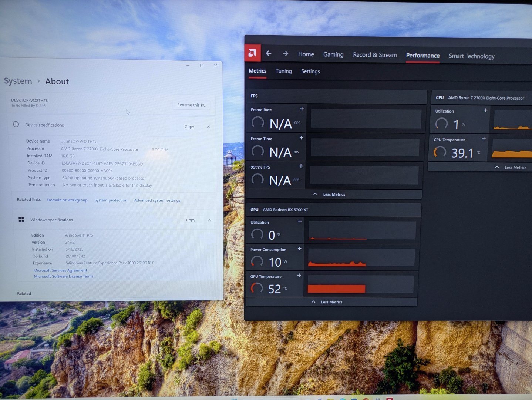This screenshot has height=400, width=532.
Task: Click the GPU Temperature gauge ring
Action: (x=257, y=288)
